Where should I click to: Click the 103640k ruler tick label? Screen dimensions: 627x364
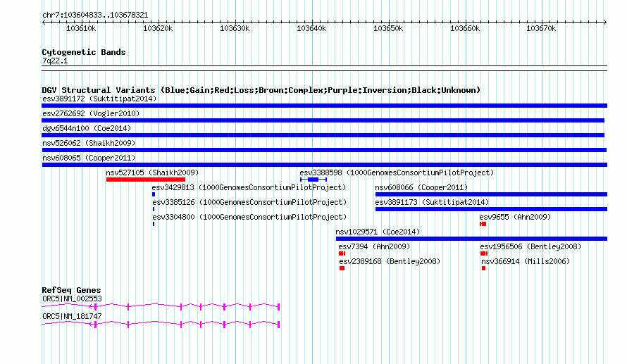[x=311, y=29]
